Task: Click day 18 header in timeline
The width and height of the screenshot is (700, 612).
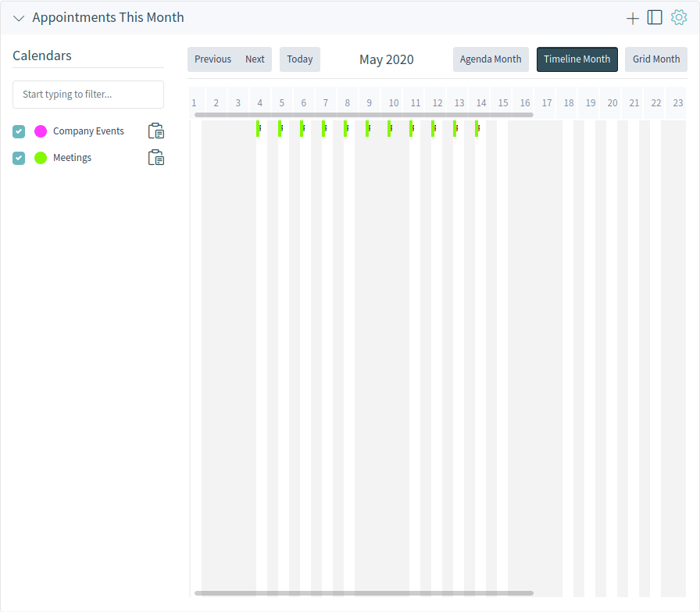Action: (569, 103)
